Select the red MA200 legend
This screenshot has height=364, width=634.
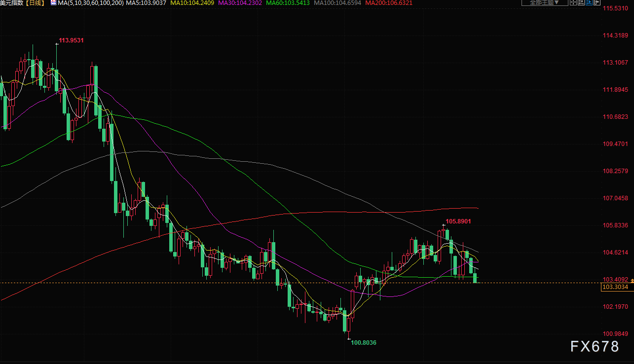pos(389,3)
